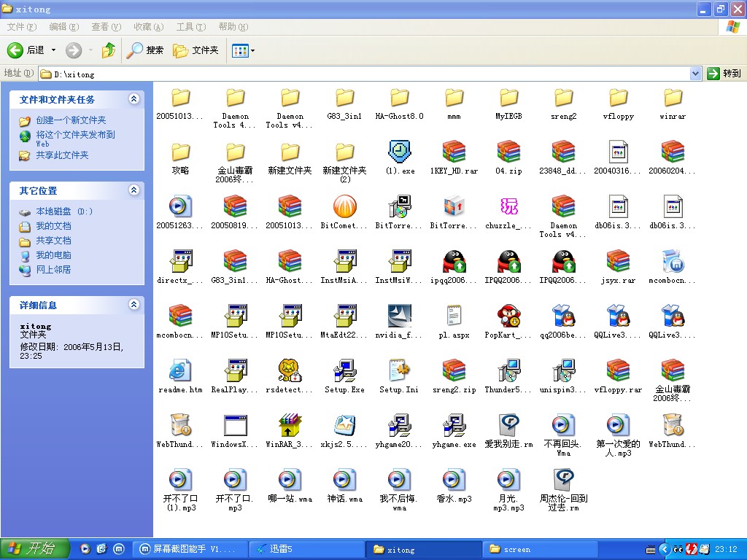Image resolution: width=747 pixels, height=560 pixels.
Task: Open the 收藏(A) menu
Action: (x=148, y=27)
